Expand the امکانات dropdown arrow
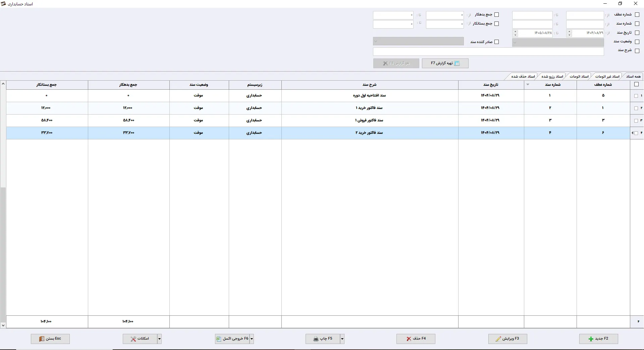The image size is (644, 350). pos(159,339)
